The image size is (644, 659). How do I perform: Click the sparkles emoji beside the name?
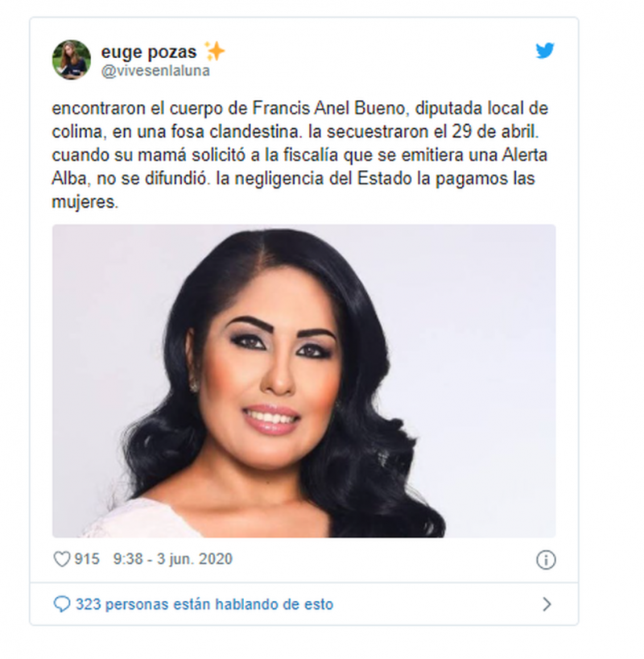click(x=214, y=52)
